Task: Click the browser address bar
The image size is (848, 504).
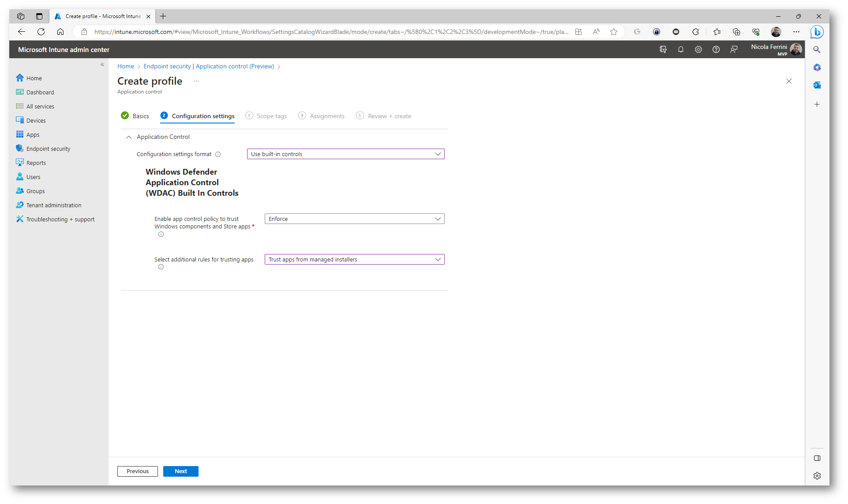Action: [x=331, y=32]
